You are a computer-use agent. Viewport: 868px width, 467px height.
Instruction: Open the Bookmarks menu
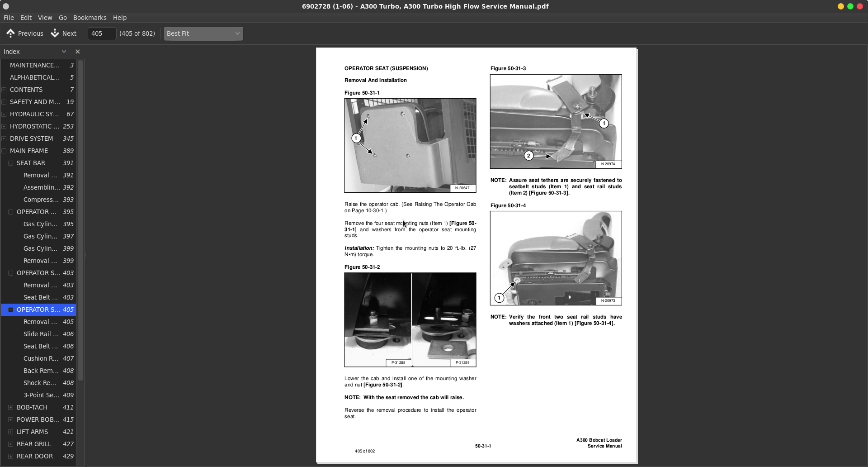90,18
